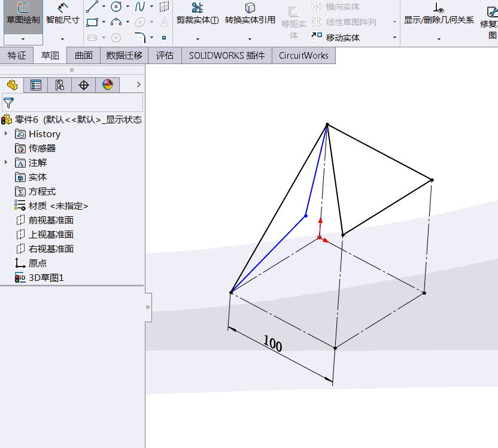Open the DisplayManager color sphere tab

pyautogui.click(x=108, y=85)
